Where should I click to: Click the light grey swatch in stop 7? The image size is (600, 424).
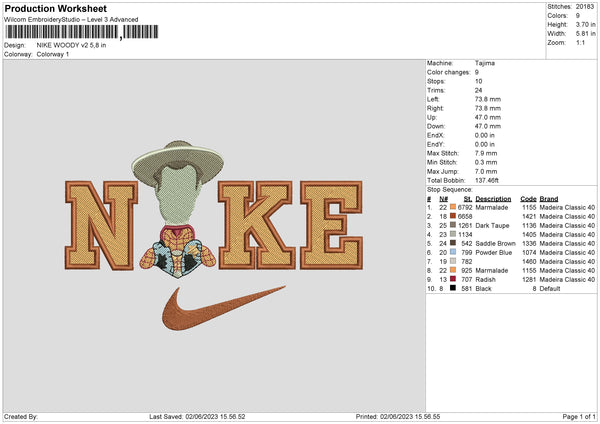pyautogui.click(x=453, y=261)
